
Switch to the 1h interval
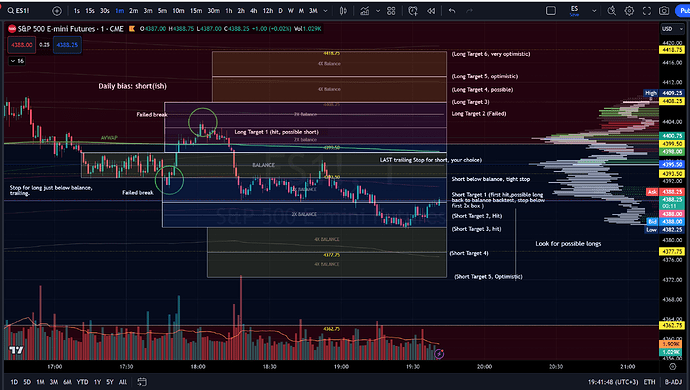[229, 11]
